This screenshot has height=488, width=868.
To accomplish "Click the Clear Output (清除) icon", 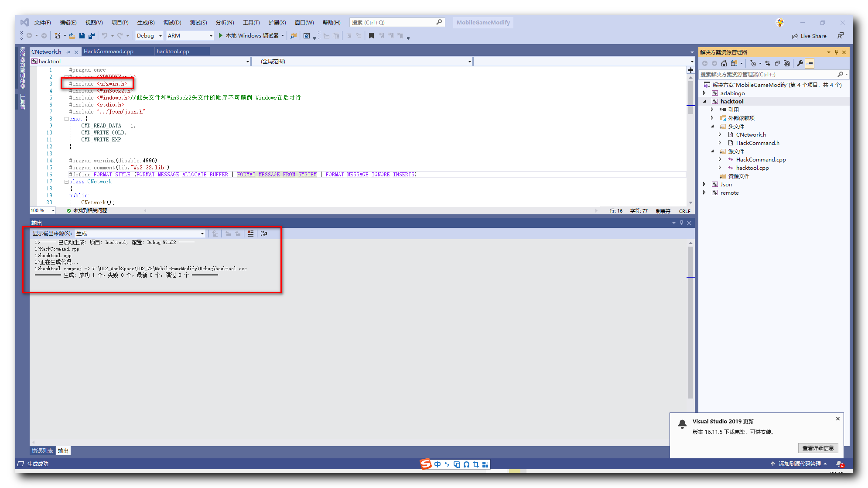I will point(252,233).
